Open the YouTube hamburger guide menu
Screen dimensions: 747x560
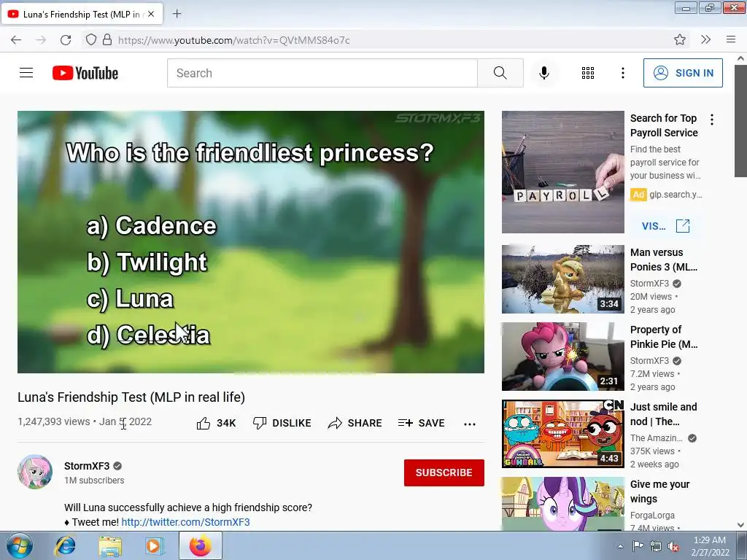26,73
